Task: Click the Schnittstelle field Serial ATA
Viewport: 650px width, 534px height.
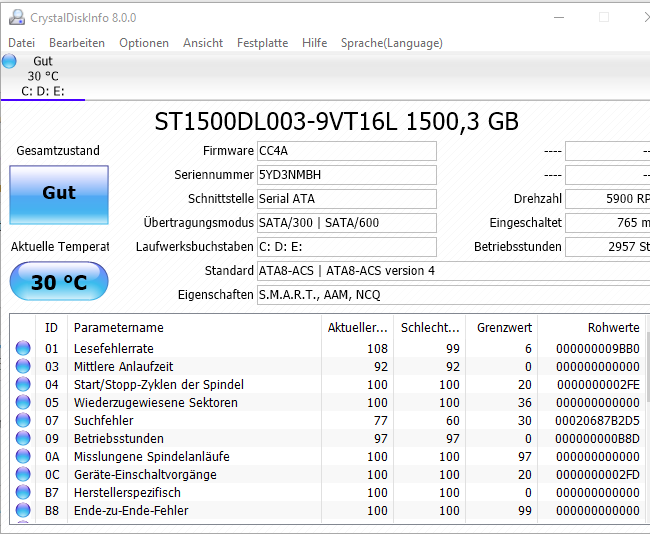Action: coord(347,199)
